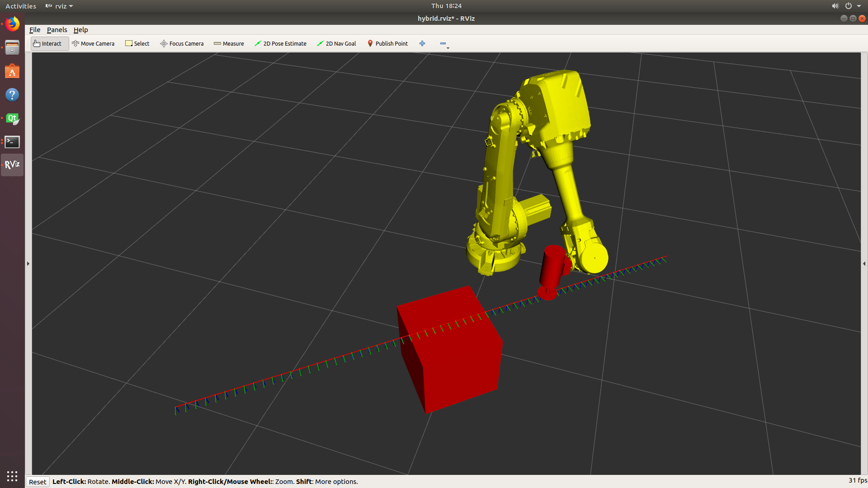Enable the Measure tool

pos(229,43)
